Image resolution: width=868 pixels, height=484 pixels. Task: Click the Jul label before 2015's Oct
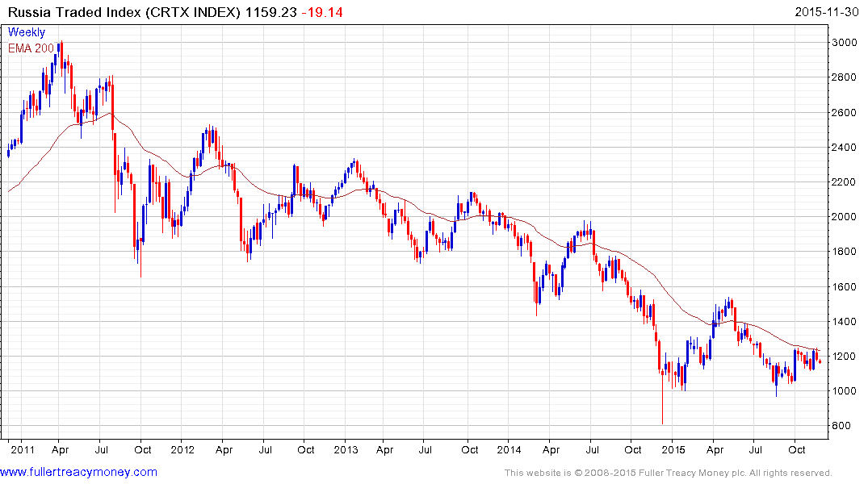click(755, 449)
